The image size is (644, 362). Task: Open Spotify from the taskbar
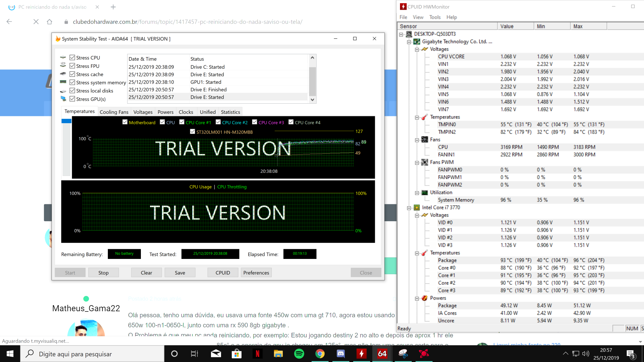299,354
